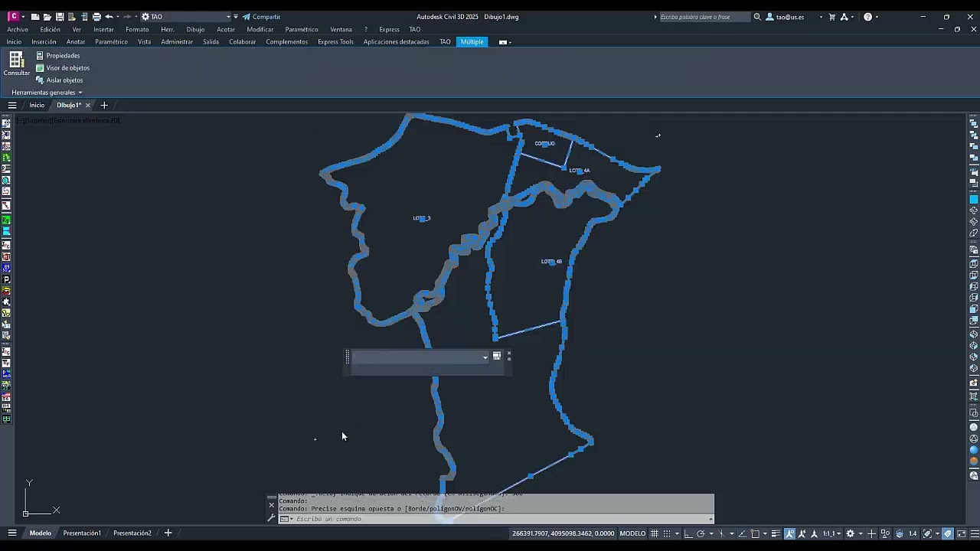Undo the last action with the arrow icon
The width and height of the screenshot is (980, 551).
(109, 17)
